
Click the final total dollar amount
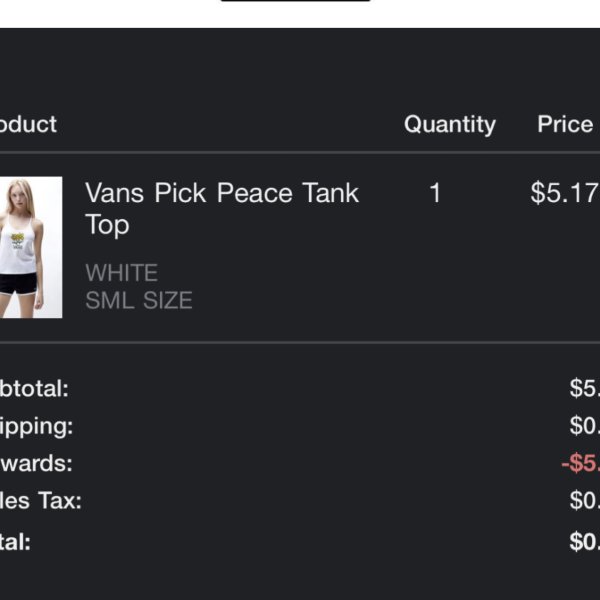coord(585,541)
